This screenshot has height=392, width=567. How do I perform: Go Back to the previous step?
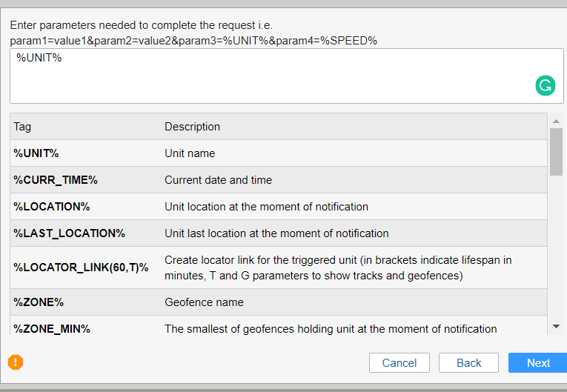(468, 363)
